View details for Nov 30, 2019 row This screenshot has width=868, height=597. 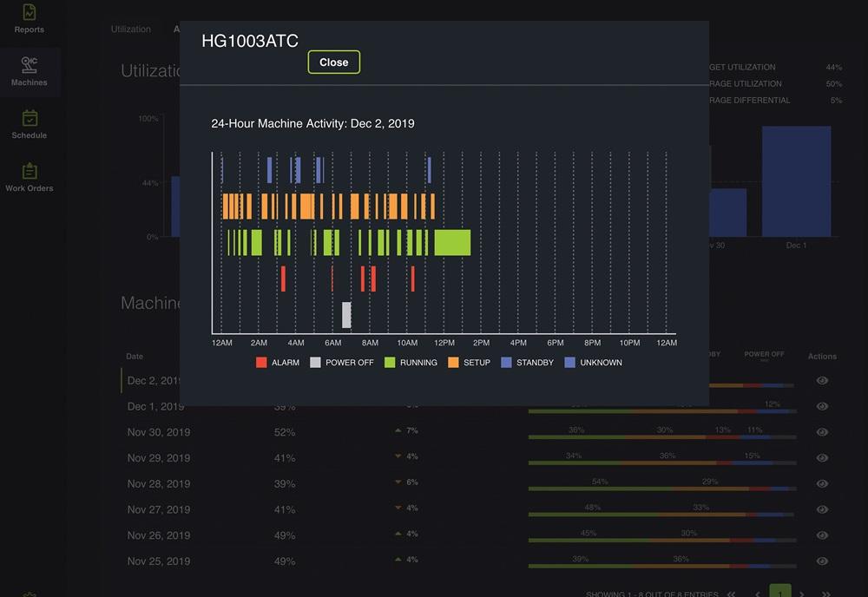click(x=822, y=432)
